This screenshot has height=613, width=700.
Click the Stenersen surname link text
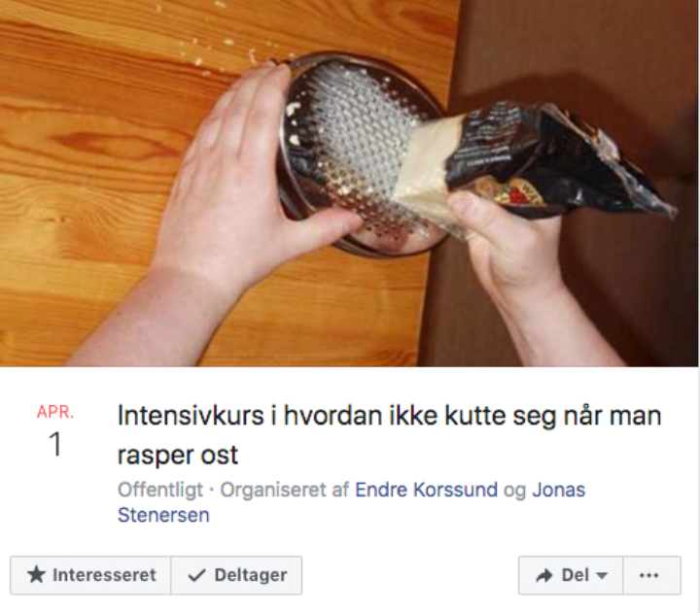163,515
